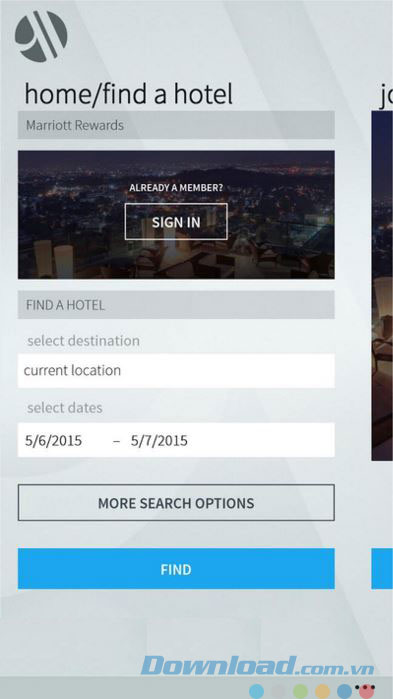This screenshot has height=699, width=393.
Task: Sign in with the SIGN IN button
Action: point(176,222)
